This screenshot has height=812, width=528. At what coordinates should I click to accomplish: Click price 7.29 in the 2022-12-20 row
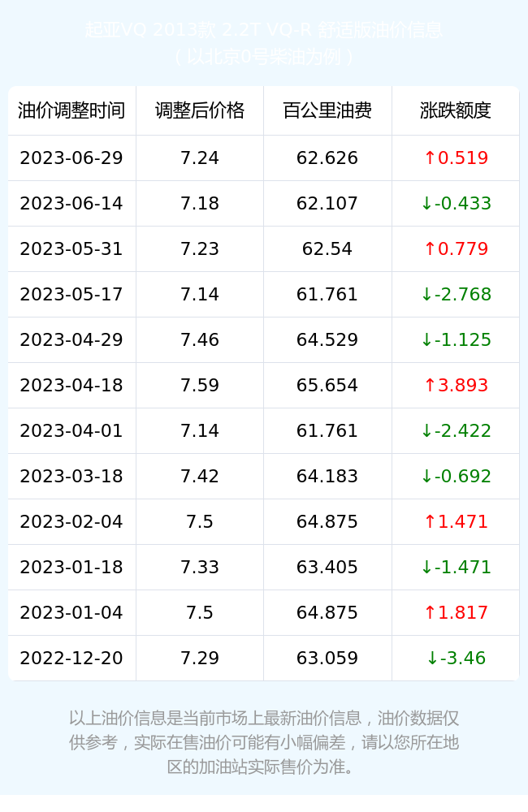click(200, 659)
